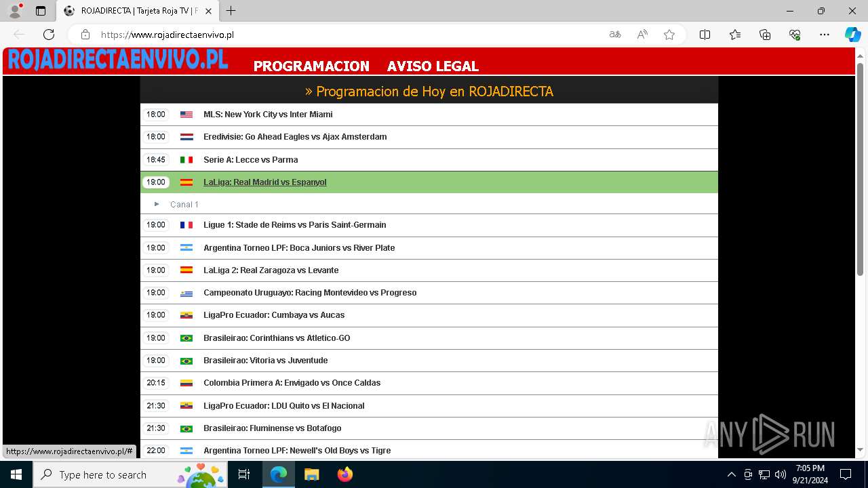Screen dimensions: 868x488
Task: Expand Boca Juniors vs River Plate
Action: [429, 248]
